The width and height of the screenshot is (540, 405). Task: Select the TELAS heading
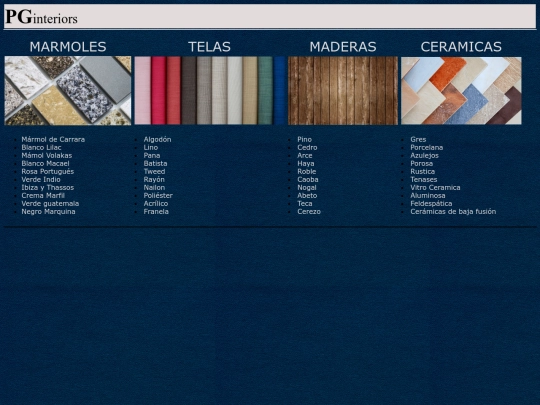209,47
